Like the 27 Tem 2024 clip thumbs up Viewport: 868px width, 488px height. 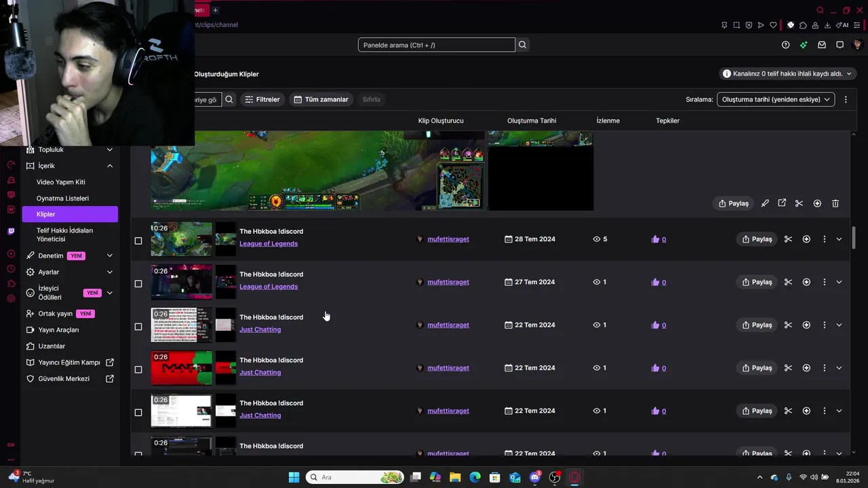pyautogui.click(x=655, y=282)
